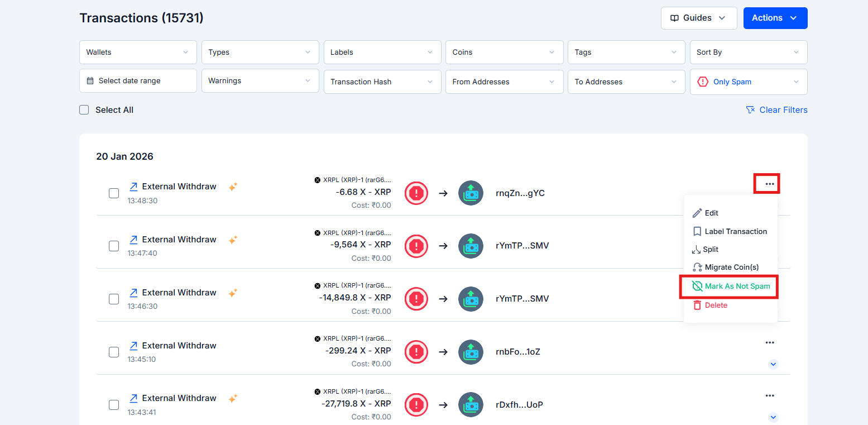This screenshot has height=425, width=868.
Task: Click sparkle icon on 13:46:30 withdraw
Action: point(233,293)
